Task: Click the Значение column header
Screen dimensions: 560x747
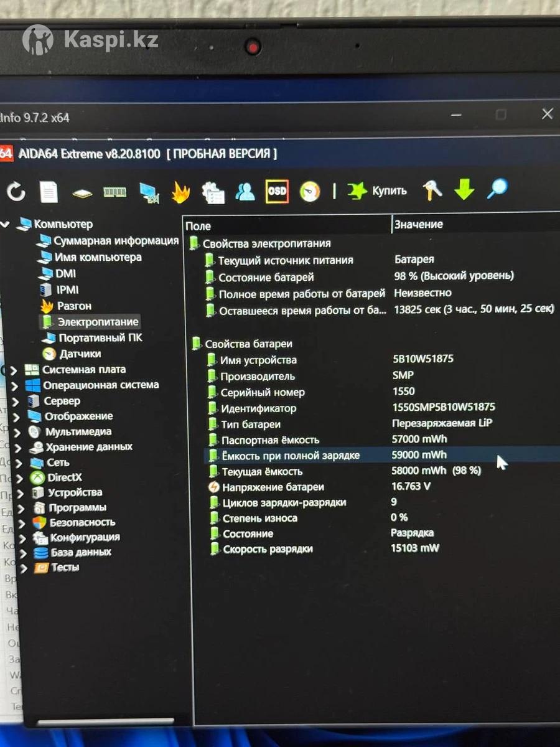Action: click(x=418, y=225)
